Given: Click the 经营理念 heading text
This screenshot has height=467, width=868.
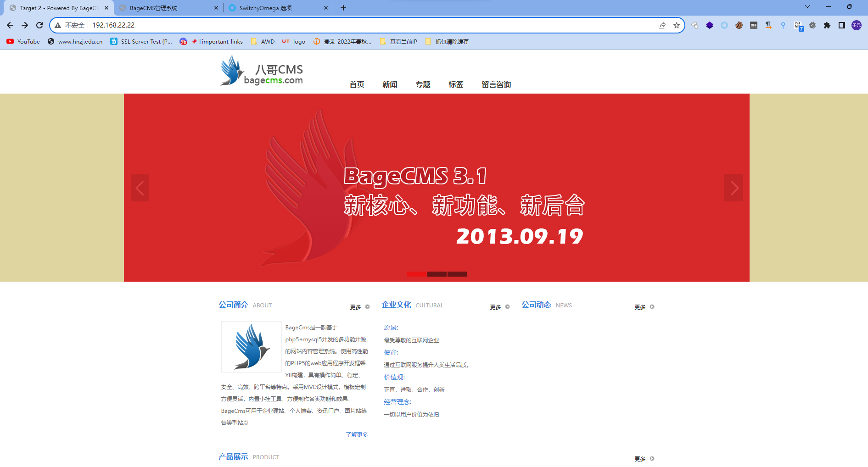Looking at the screenshot, I should [x=398, y=402].
